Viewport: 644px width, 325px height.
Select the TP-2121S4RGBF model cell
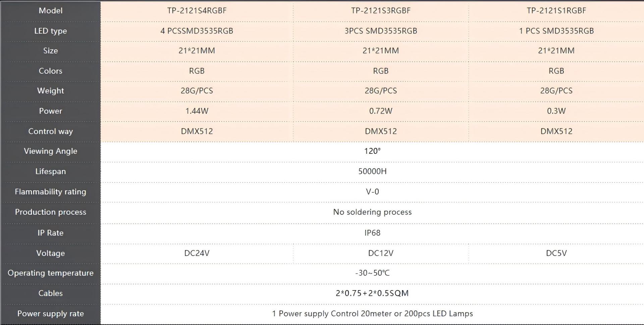[197, 11]
